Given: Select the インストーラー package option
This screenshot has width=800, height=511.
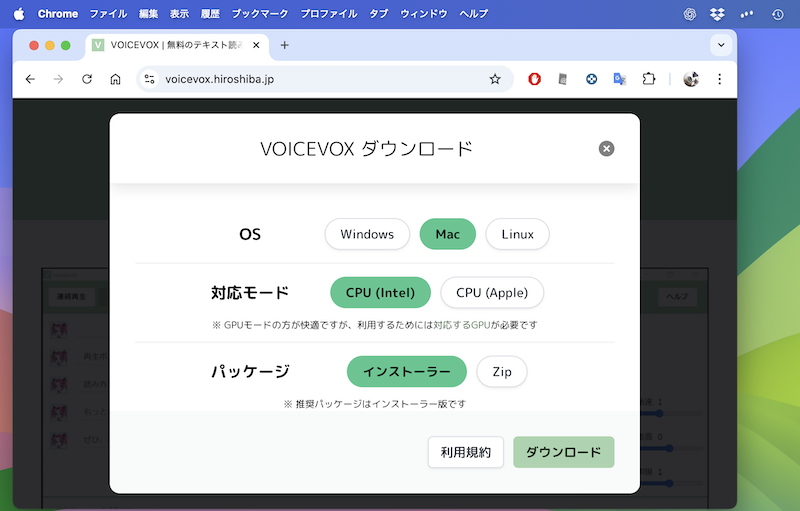Looking at the screenshot, I should point(407,371).
